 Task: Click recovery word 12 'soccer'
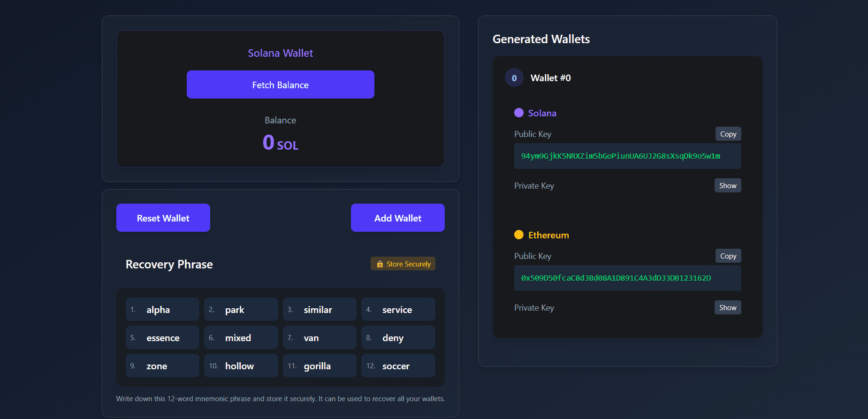[398, 366]
